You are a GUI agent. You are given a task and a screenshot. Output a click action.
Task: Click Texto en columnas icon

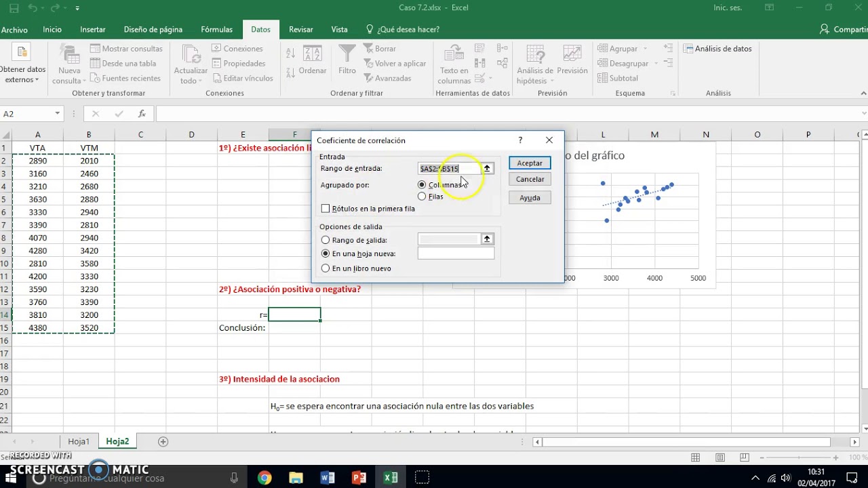(454, 54)
